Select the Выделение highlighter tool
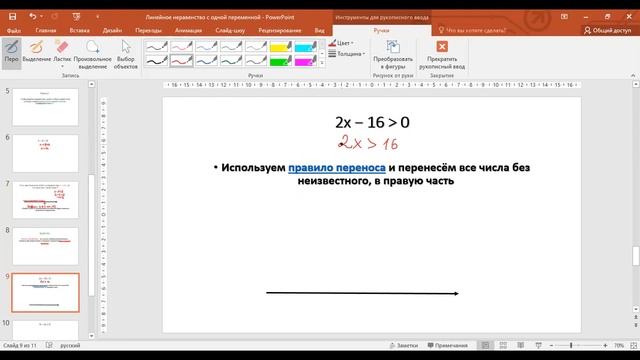640x360 pixels. point(37,52)
